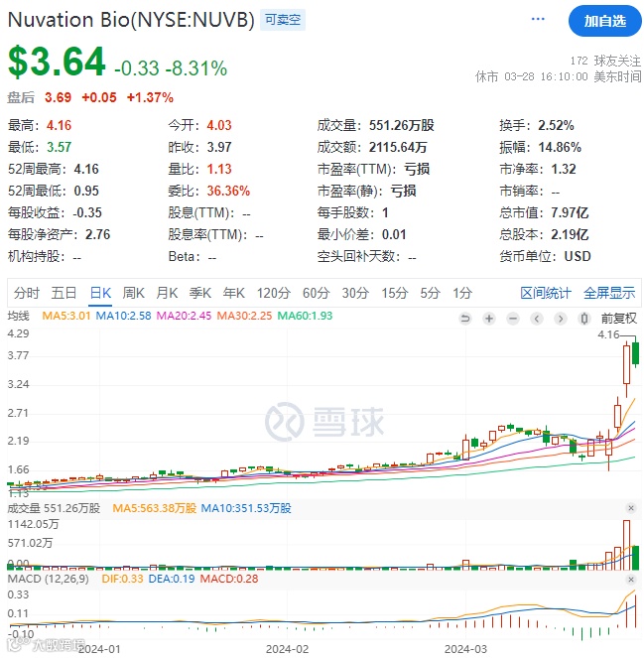This screenshot has height=658, width=644.
Task: Click the MA5:3.01 moving average label
Action: coord(66,316)
